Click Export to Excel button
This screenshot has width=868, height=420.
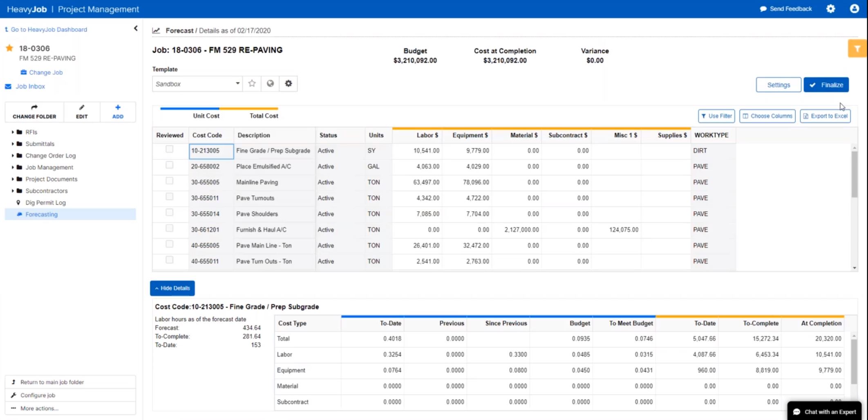tap(825, 116)
